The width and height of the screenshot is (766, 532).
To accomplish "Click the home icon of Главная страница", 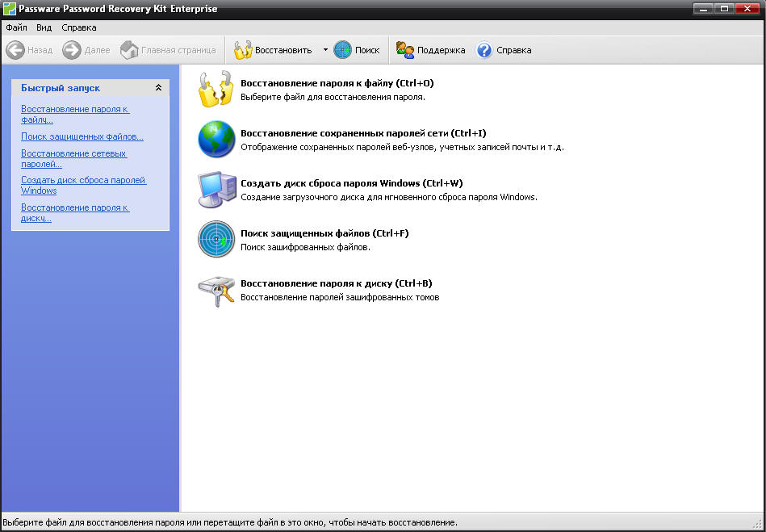I will pyautogui.click(x=129, y=50).
